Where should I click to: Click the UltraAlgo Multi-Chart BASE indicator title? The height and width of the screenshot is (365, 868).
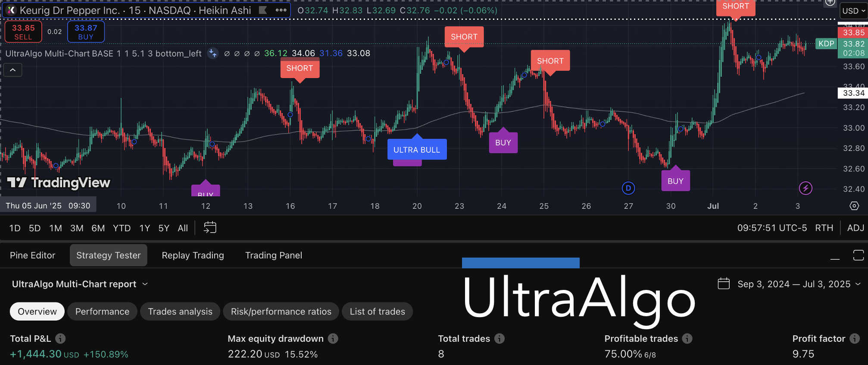103,53
